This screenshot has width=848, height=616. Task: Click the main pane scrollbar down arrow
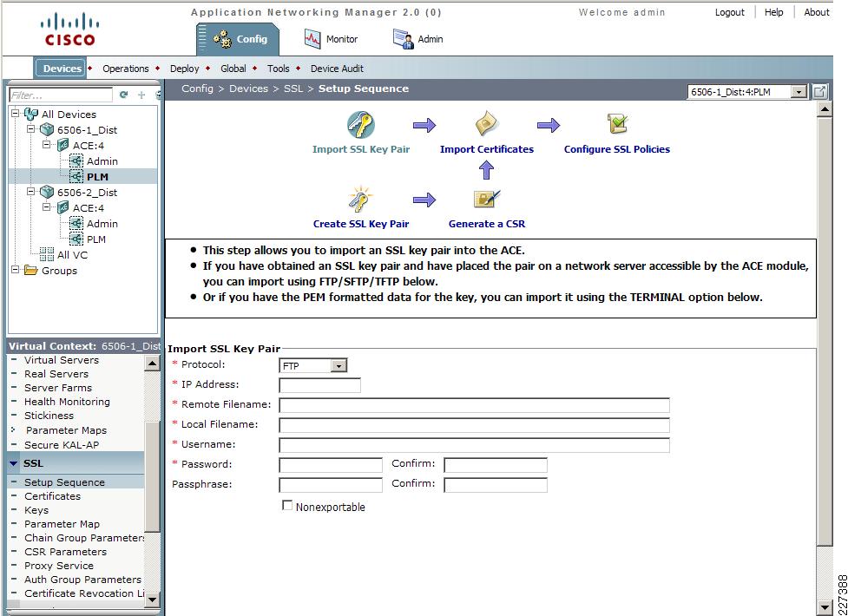825,606
